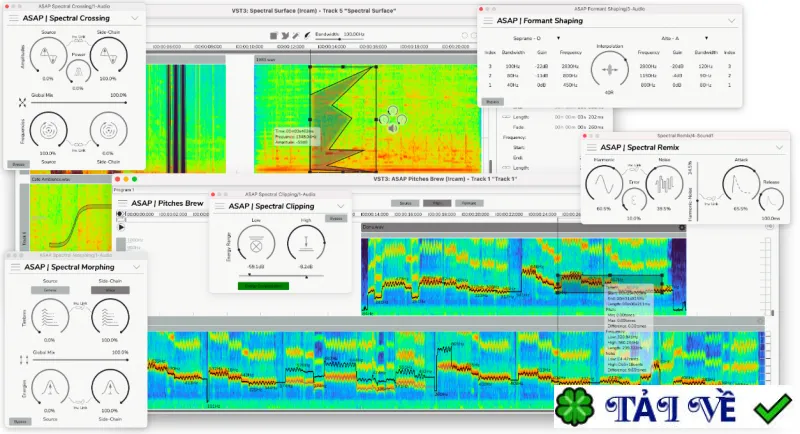This screenshot has height=434, width=800.
Task: Select the polygon selection tool in Spectral Surface toolbar
Action: click(285, 35)
